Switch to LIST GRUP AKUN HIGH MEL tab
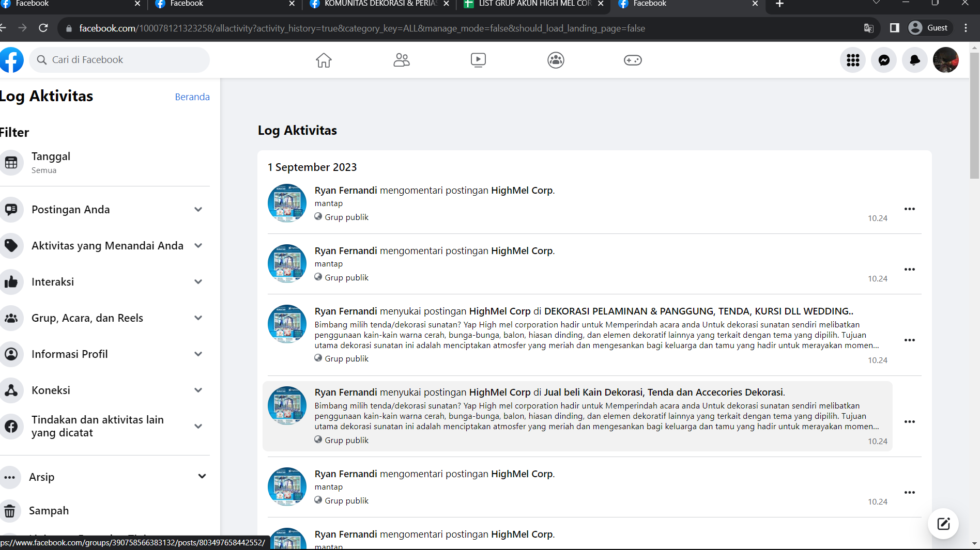This screenshot has height=550, width=980. click(533, 4)
